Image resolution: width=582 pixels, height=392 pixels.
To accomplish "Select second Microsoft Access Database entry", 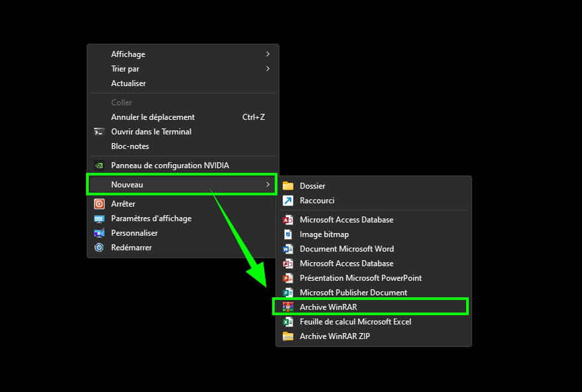I will coord(374,263).
